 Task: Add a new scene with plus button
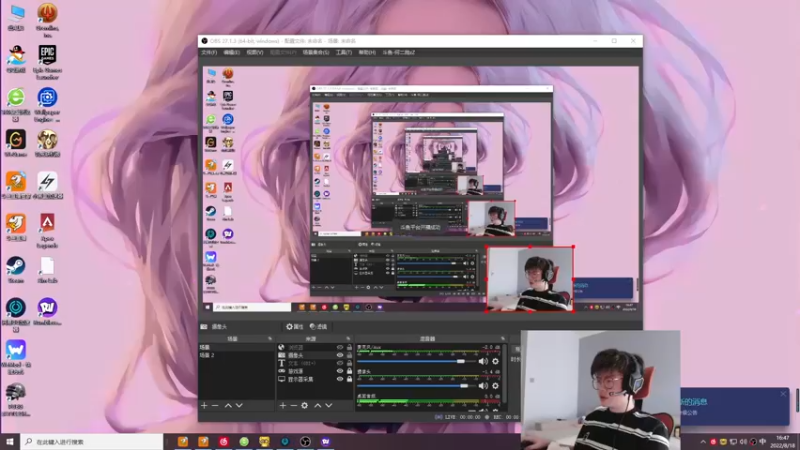click(204, 406)
